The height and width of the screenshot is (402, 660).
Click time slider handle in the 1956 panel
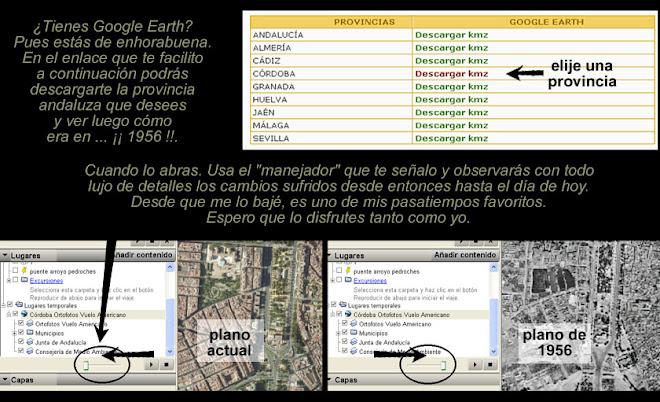(x=443, y=365)
